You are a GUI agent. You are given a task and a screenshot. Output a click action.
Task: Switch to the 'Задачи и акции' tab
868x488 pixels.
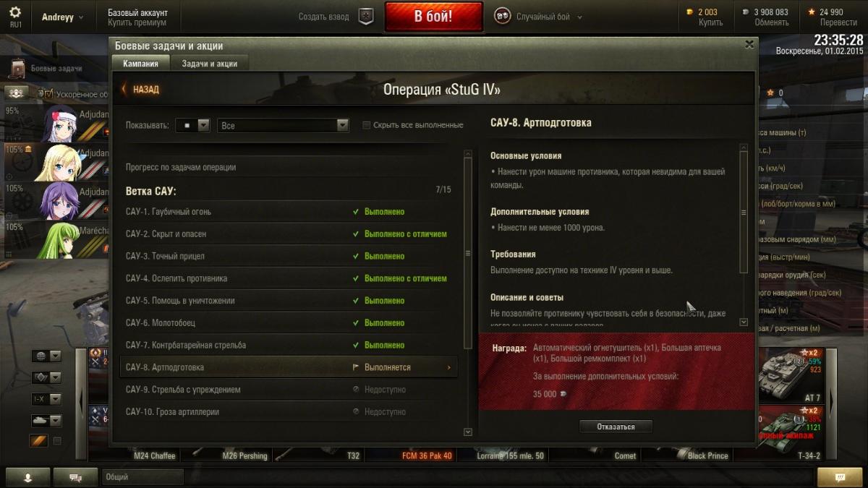coord(210,64)
